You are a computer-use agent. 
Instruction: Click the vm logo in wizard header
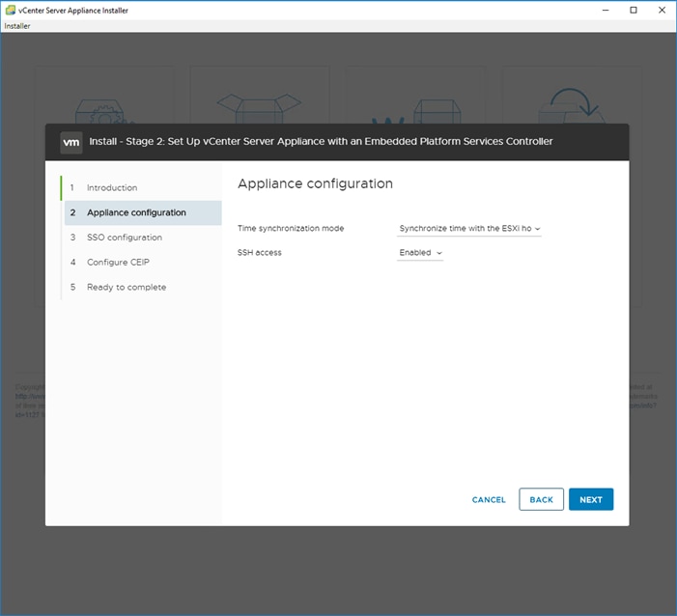pos(71,142)
